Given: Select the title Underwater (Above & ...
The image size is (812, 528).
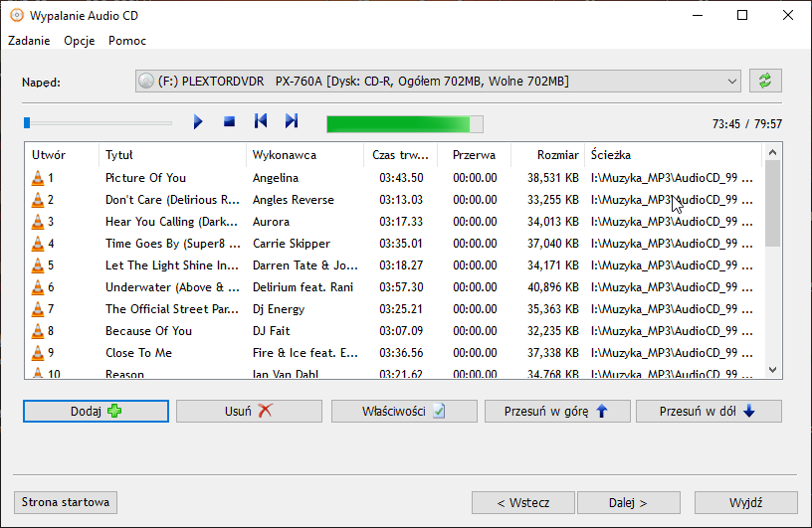Looking at the screenshot, I should [172, 287].
